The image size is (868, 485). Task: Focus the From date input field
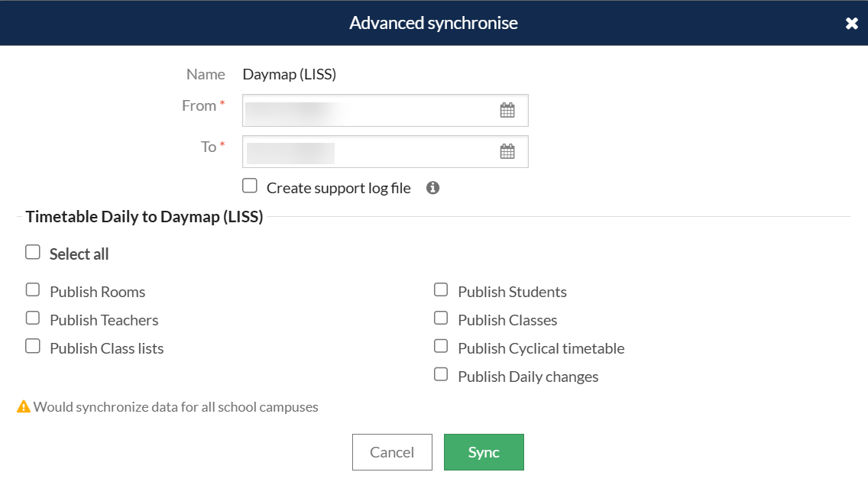point(367,111)
